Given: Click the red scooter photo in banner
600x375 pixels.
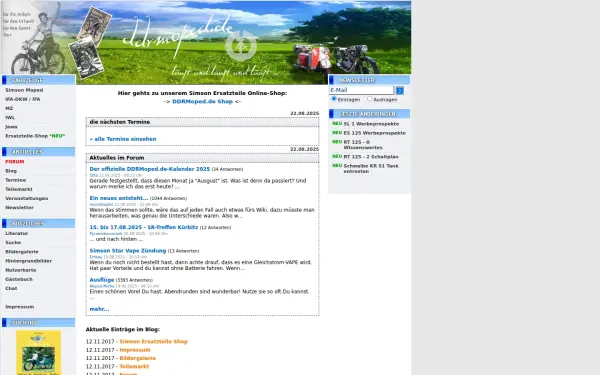Looking at the screenshot, I should 313,60.
